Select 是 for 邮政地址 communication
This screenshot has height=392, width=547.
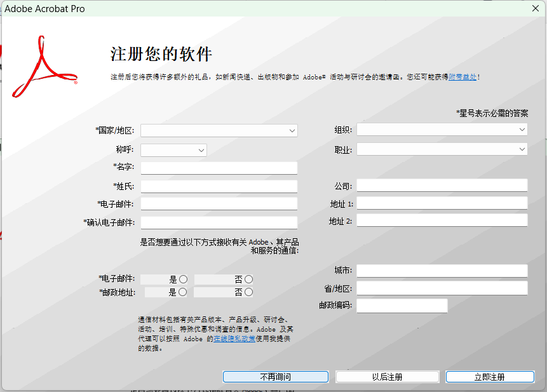click(182, 292)
